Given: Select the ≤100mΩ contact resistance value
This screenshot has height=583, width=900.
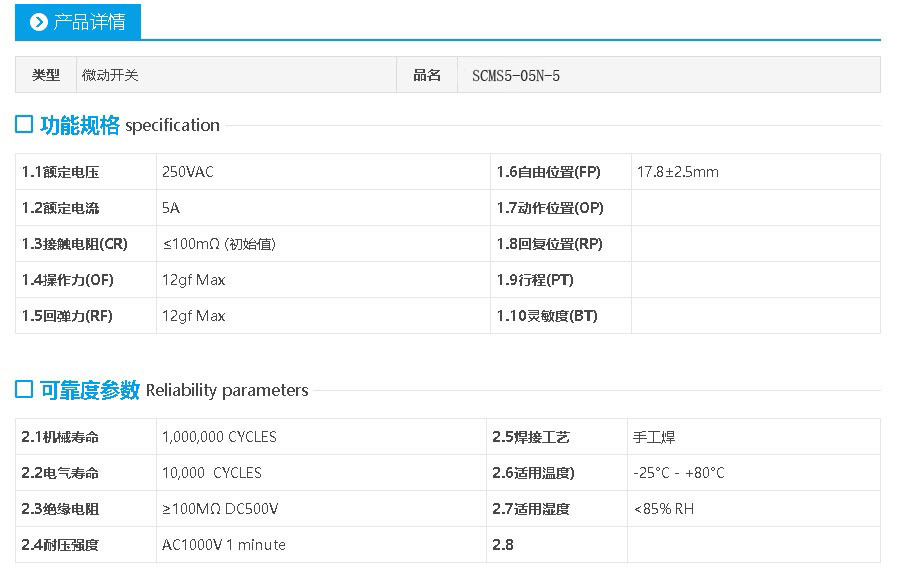Looking at the screenshot, I should click(218, 244).
